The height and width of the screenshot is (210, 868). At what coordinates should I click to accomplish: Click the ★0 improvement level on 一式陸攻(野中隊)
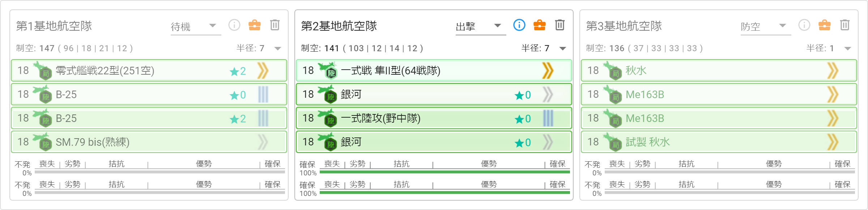(523, 119)
